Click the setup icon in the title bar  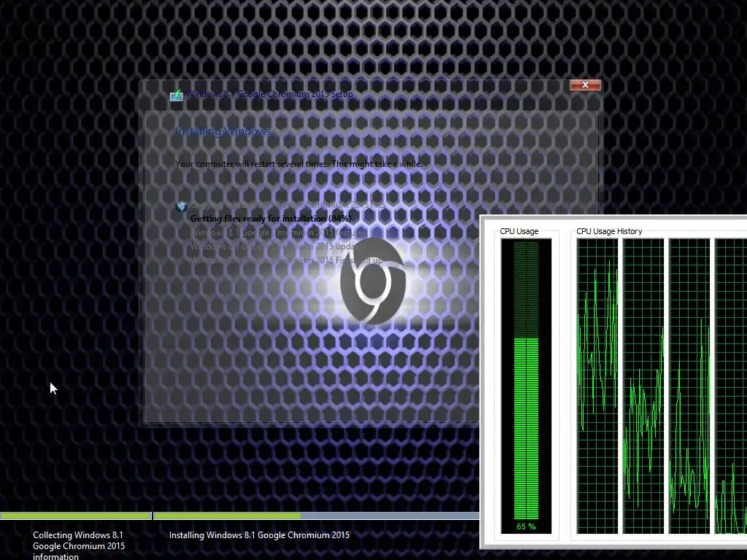pyautogui.click(x=177, y=95)
